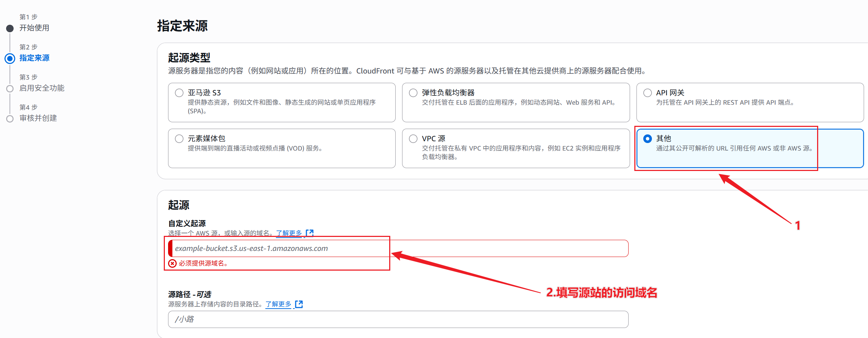The width and height of the screenshot is (868, 338).
Task: Click step 2 指定来源 in wizard
Action: point(34,58)
